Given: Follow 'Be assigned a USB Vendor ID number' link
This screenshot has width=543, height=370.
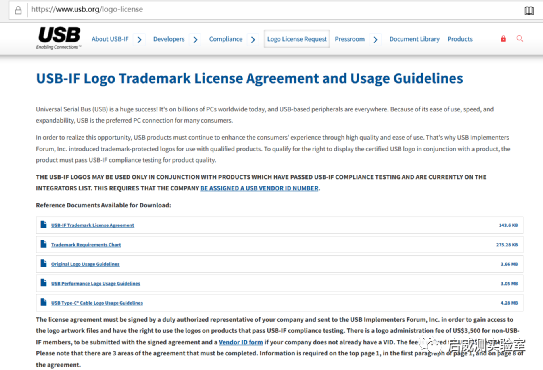Looking at the screenshot, I should 259,188.
